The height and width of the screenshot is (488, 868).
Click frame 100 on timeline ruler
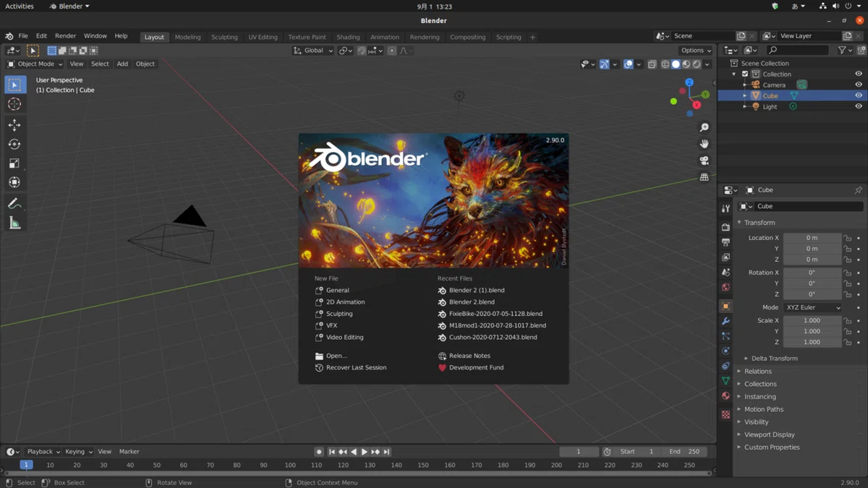point(290,465)
